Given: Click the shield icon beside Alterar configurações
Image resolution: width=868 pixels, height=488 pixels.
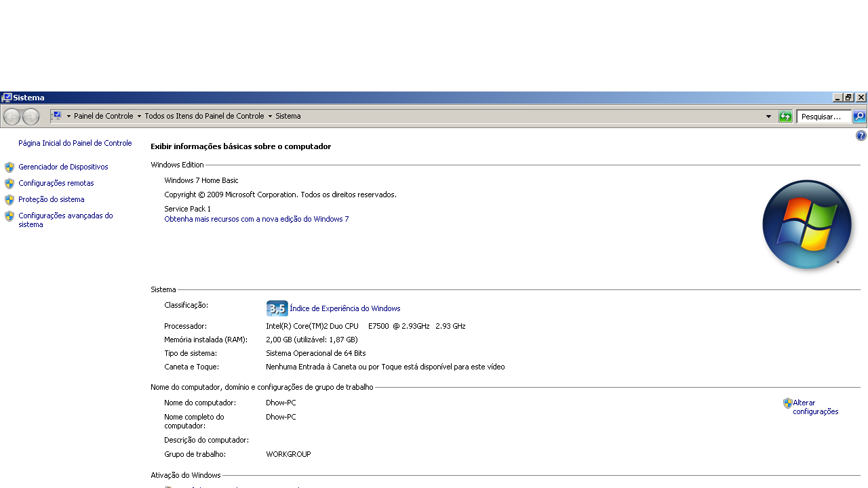Looking at the screenshot, I should (787, 403).
